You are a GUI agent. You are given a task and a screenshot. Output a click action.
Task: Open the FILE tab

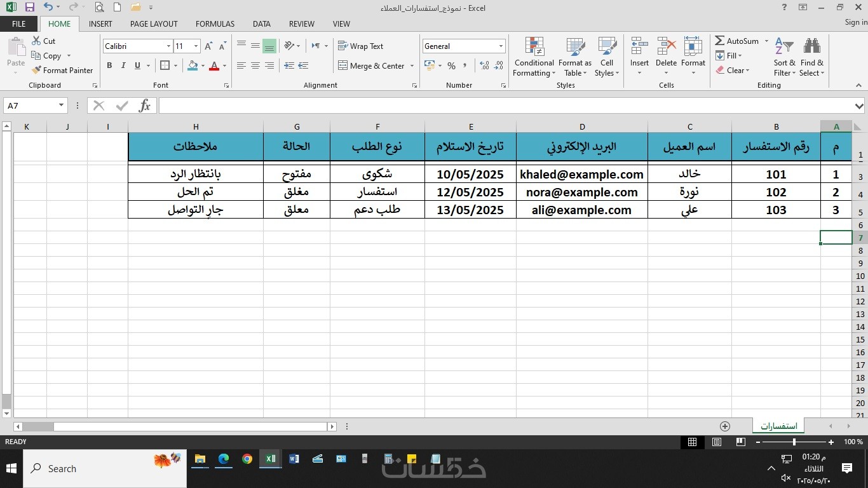[x=19, y=24]
